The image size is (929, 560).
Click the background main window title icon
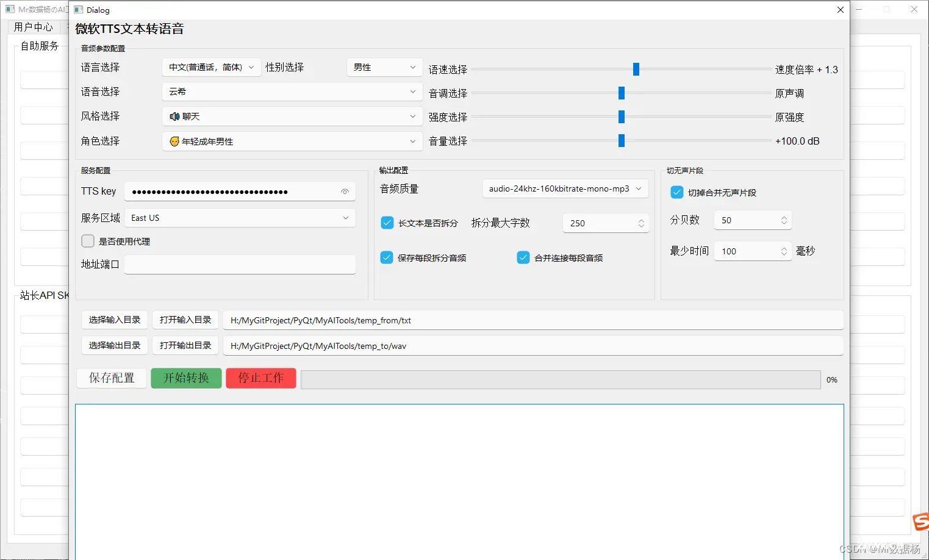[10, 9]
